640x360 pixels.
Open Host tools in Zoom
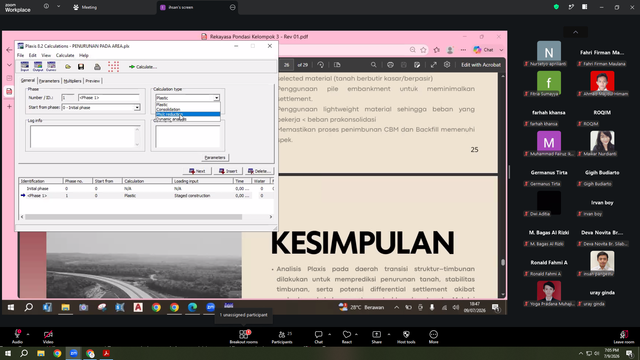[406, 336]
